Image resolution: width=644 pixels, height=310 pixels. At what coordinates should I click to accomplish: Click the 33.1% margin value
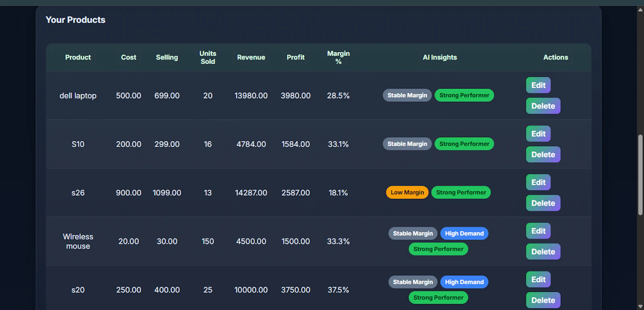click(x=339, y=144)
